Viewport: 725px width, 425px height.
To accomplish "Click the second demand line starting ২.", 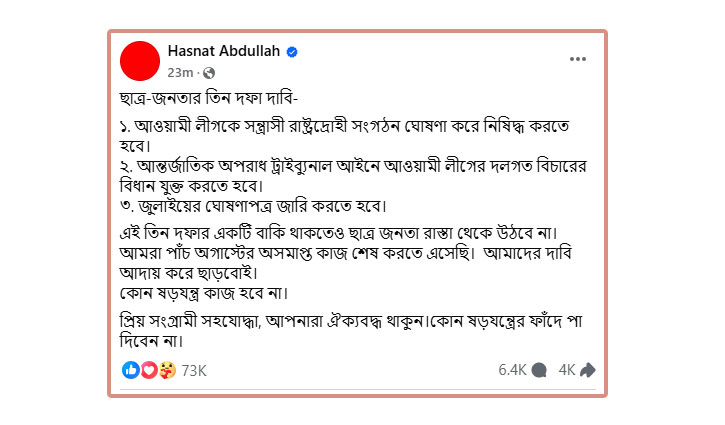I will [353, 176].
